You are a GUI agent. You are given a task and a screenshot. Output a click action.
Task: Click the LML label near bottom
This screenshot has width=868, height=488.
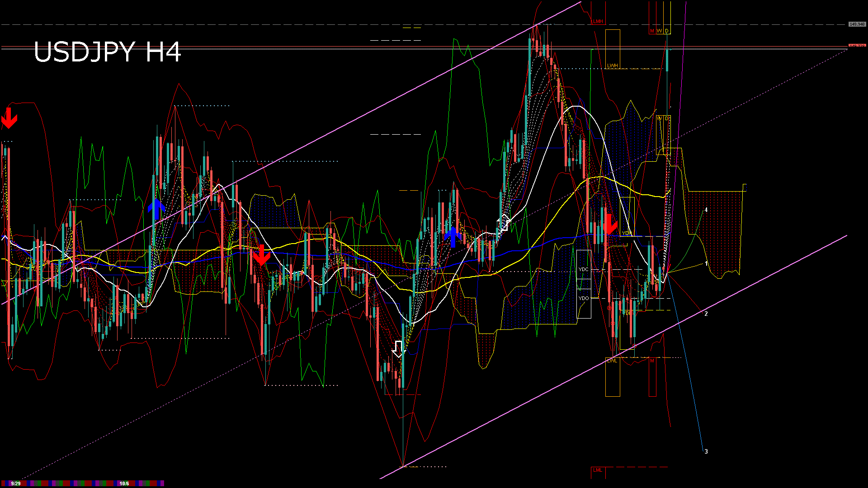pos(598,470)
